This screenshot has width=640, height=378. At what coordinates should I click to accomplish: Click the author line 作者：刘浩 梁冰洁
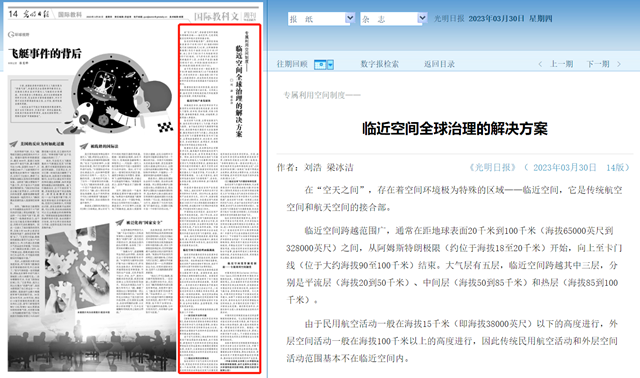(x=315, y=167)
